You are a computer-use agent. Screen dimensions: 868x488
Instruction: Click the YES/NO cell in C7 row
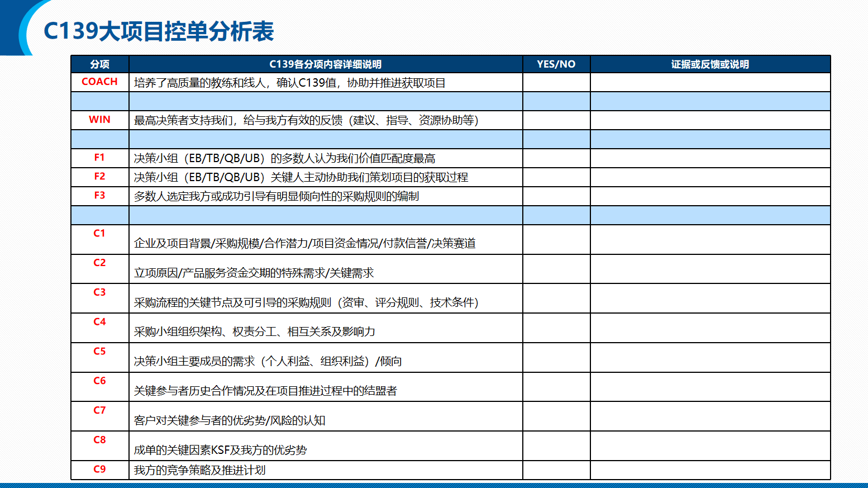556,416
